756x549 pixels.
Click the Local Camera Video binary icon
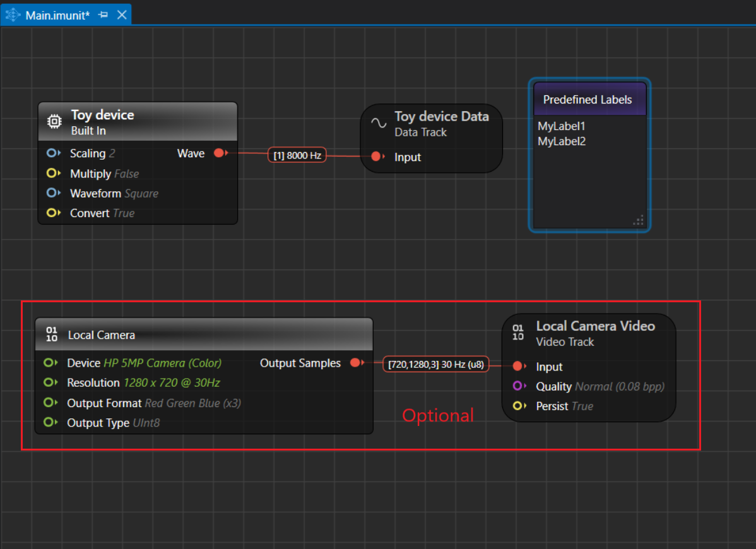pyautogui.click(x=518, y=333)
